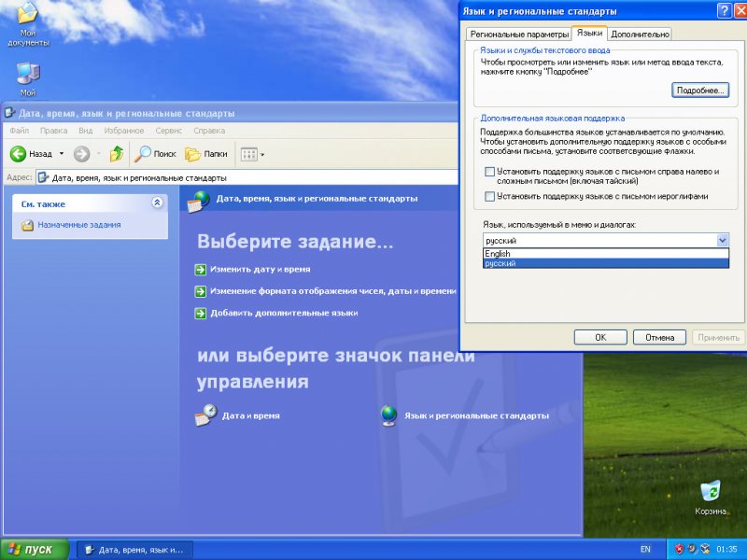Open Добавить дополнительные языки task link

(x=284, y=314)
